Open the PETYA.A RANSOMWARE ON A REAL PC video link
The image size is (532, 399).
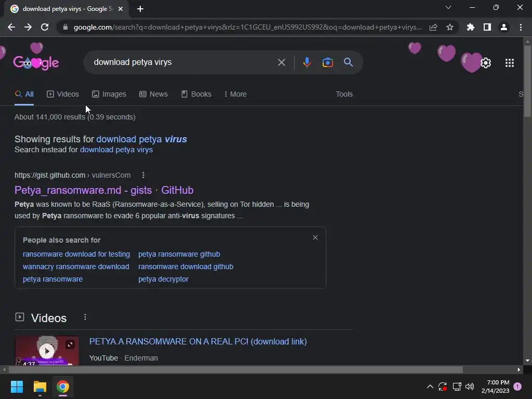click(198, 341)
